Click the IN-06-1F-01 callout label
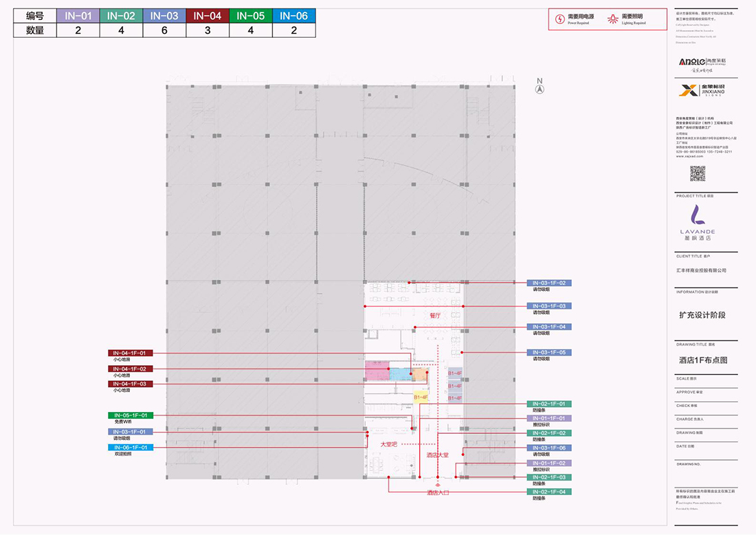Image resolution: width=756 pixels, height=535 pixels. [x=131, y=448]
